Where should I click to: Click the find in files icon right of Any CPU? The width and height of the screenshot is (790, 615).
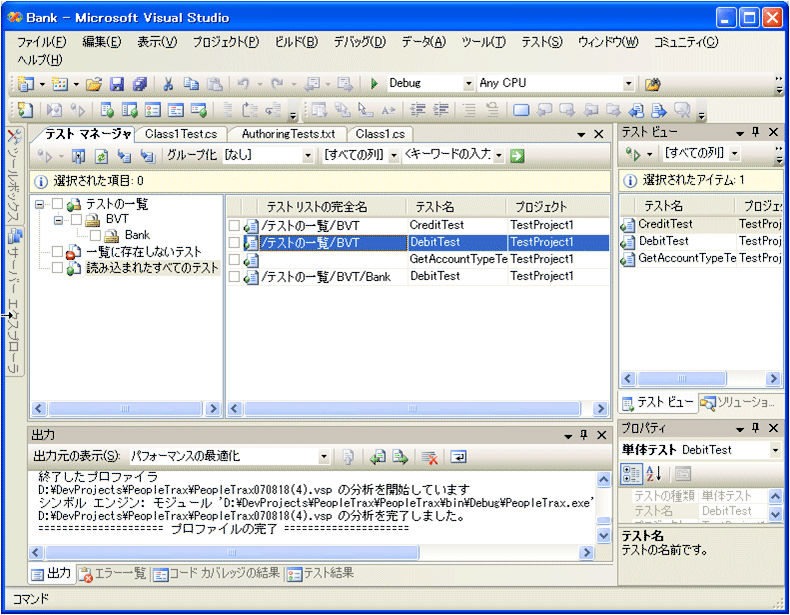pyautogui.click(x=652, y=84)
